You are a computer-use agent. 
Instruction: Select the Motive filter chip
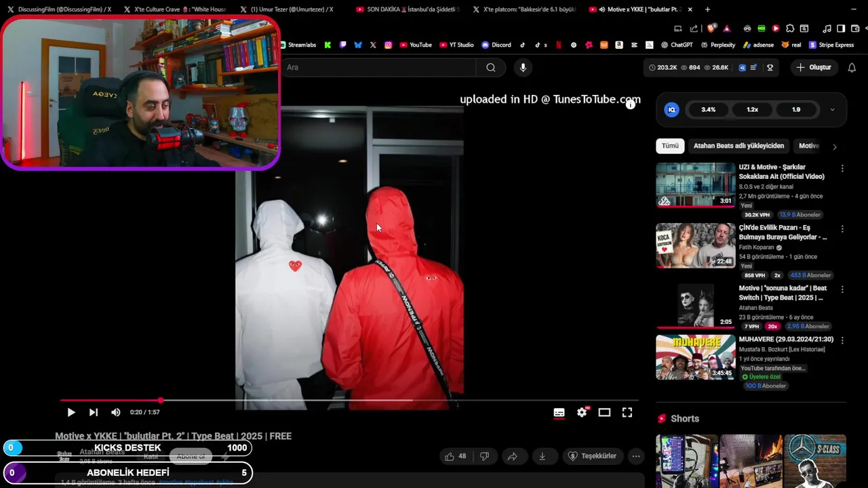(x=808, y=146)
